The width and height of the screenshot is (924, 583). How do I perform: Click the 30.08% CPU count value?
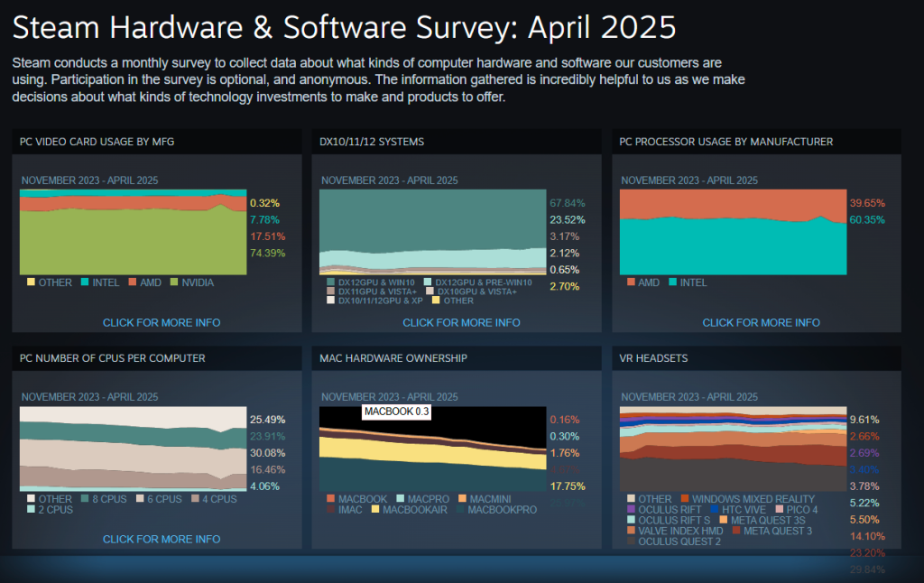point(267,453)
